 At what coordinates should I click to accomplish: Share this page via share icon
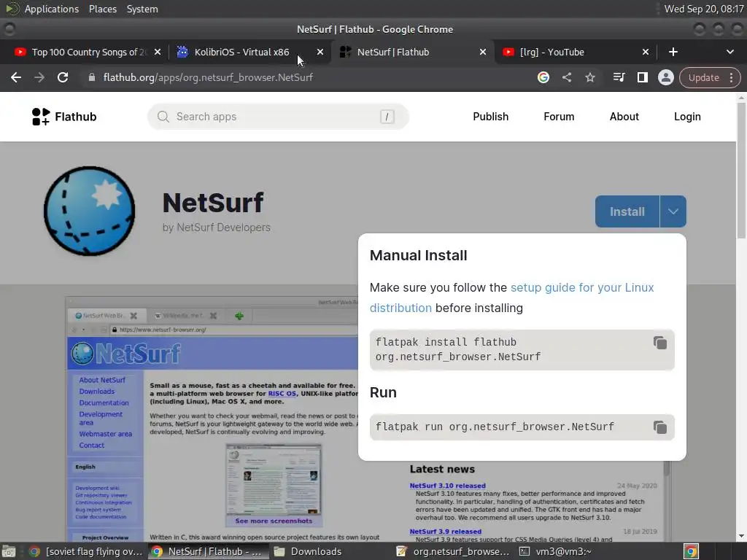pos(566,77)
